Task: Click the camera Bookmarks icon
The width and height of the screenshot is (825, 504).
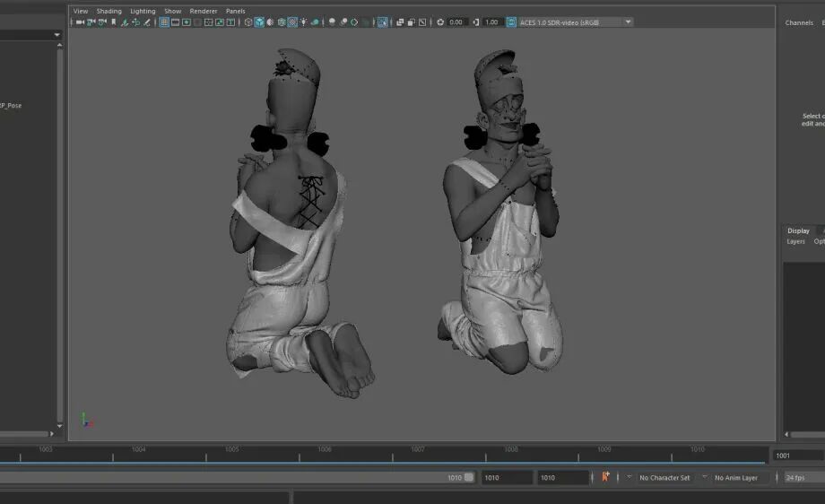Action: (x=113, y=22)
